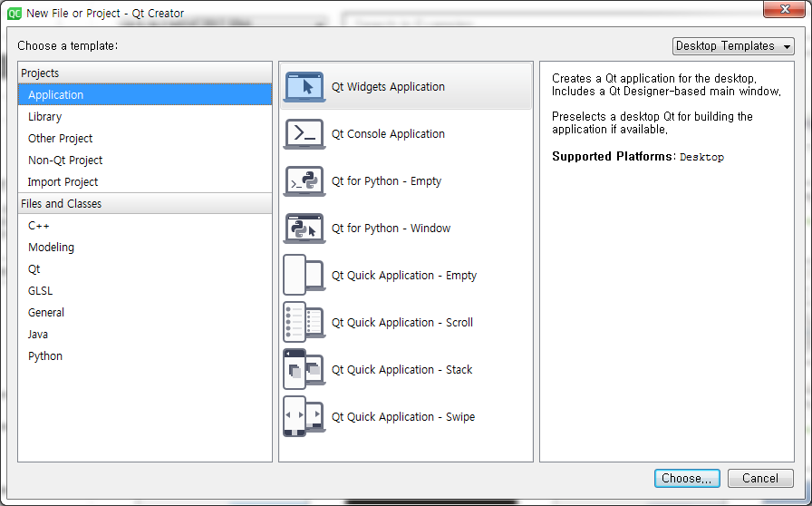This screenshot has height=506, width=812.
Task: Select the C++ files category
Action: click(145, 226)
